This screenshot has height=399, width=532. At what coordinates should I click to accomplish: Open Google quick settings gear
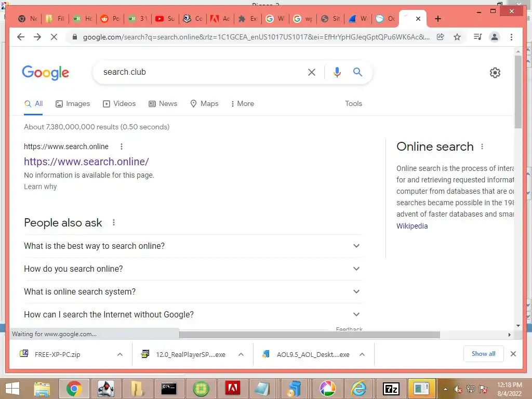(495, 72)
